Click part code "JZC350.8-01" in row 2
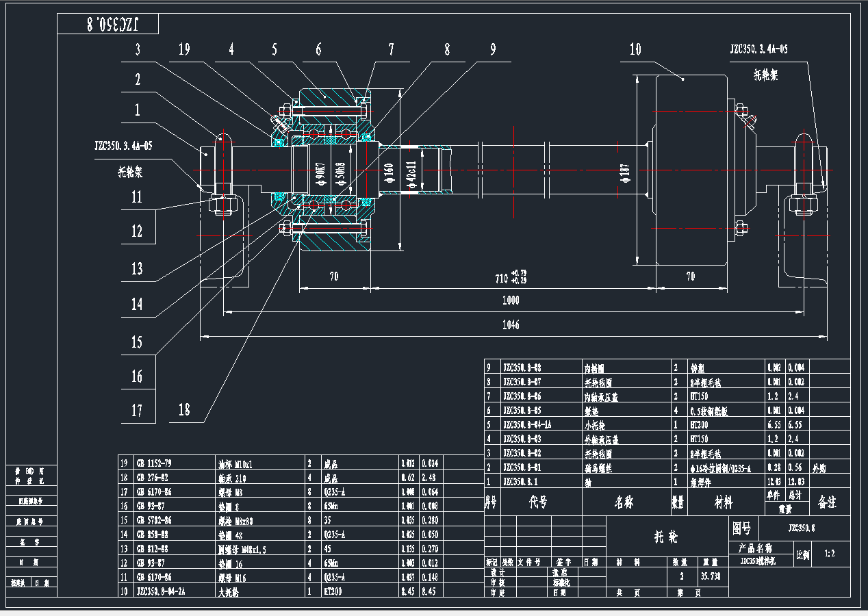 click(x=522, y=467)
